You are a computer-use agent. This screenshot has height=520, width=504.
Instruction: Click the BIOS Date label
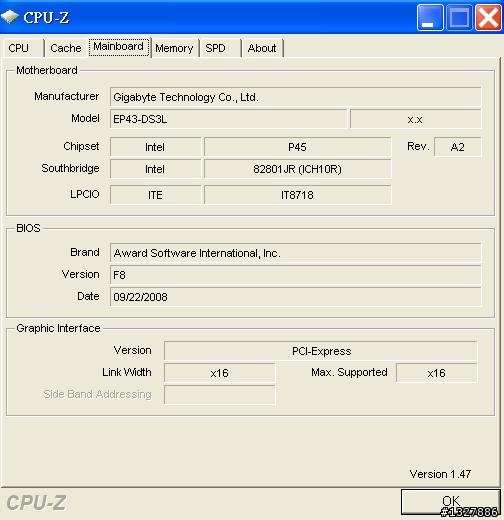click(x=88, y=296)
